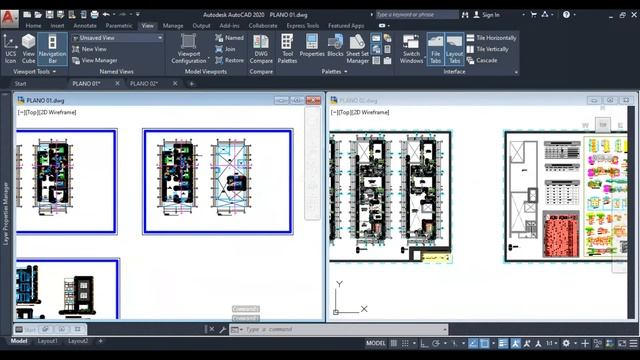The height and width of the screenshot is (360, 640).
Task: Launch DWG Compare
Action: [x=261, y=49]
